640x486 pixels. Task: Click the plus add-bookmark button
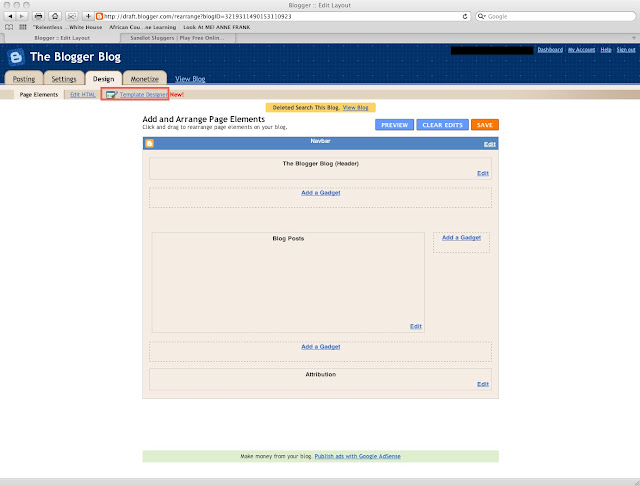pyautogui.click(x=88, y=16)
